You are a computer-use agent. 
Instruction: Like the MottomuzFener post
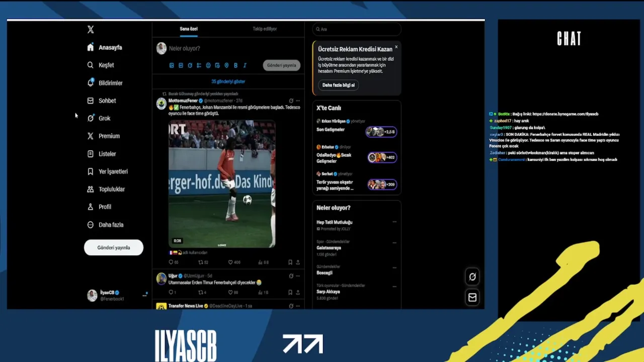[x=234, y=262]
